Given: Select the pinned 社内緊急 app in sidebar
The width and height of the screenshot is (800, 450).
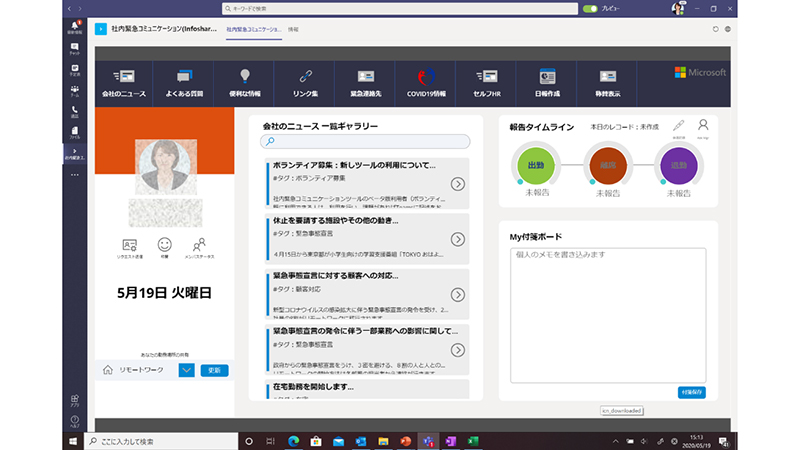Looking at the screenshot, I should click(74, 154).
